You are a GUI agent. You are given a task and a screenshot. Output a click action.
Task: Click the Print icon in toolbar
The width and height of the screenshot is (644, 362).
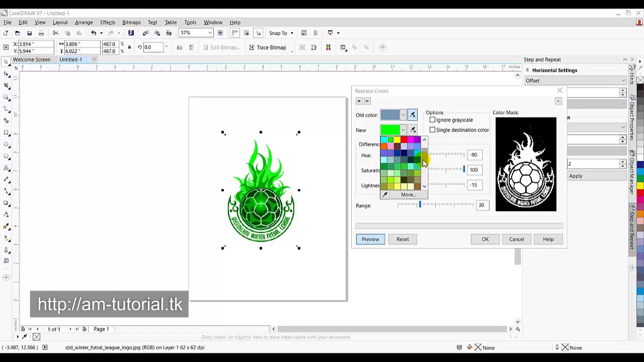point(41,33)
